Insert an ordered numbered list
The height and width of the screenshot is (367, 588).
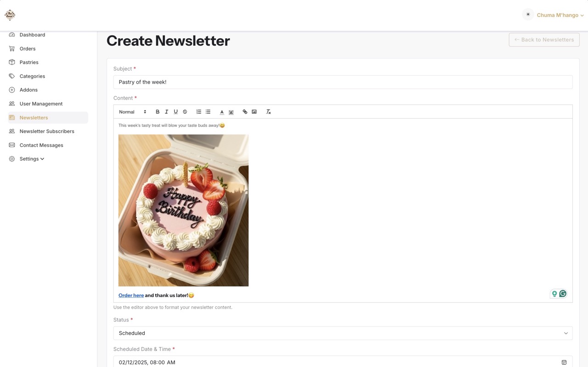199,112
